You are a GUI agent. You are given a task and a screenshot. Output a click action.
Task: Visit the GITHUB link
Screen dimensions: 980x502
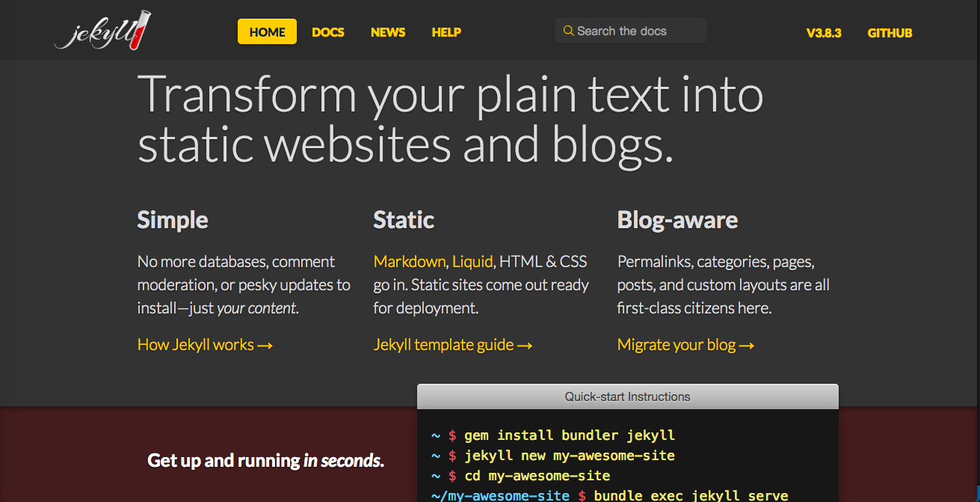tap(890, 33)
